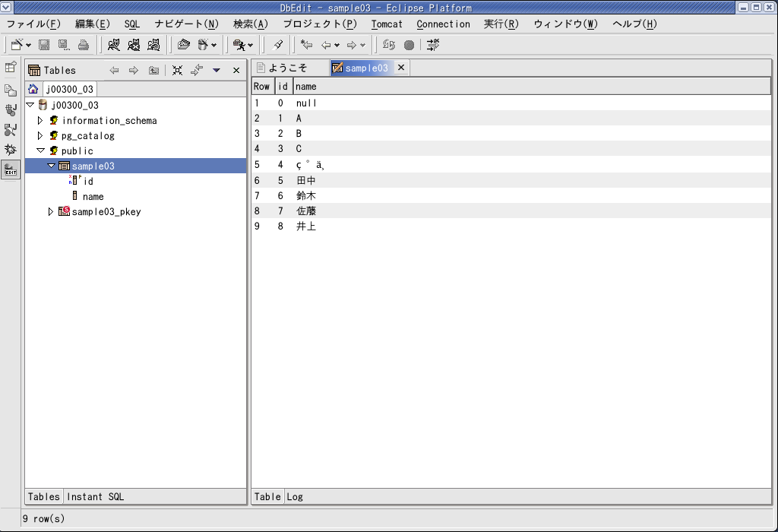Viewport: 778px width, 532px height.
Task: Open the Tomcat menu
Action: [387, 24]
